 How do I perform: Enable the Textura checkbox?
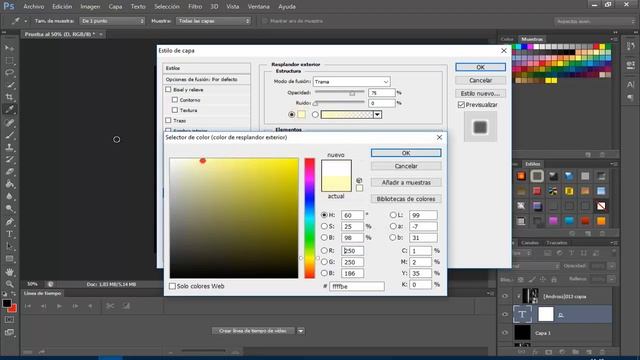tap(175, 110)
